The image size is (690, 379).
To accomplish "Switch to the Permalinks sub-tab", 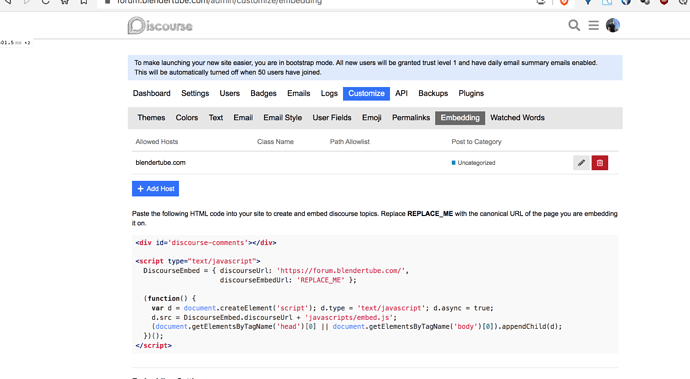I will tap(411, 118).
